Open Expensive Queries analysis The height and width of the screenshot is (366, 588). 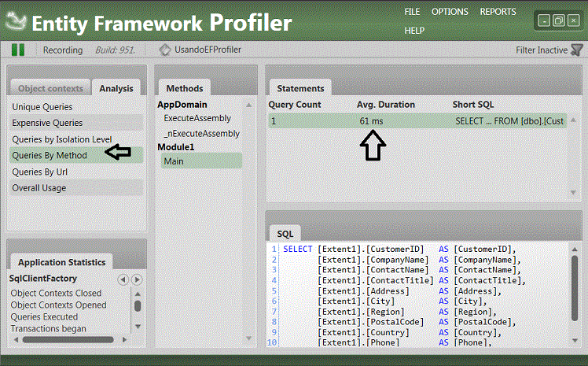(76, 123)
